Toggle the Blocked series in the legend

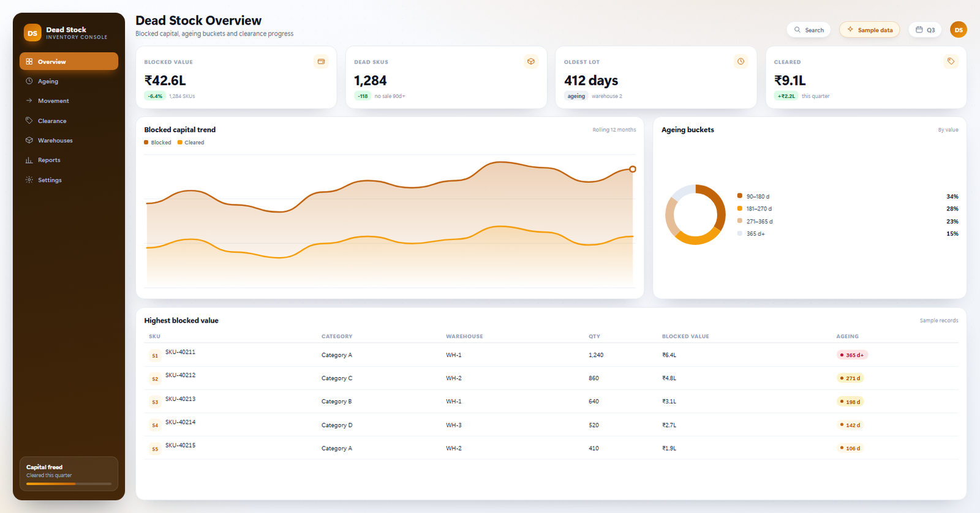tap(157, 143)
